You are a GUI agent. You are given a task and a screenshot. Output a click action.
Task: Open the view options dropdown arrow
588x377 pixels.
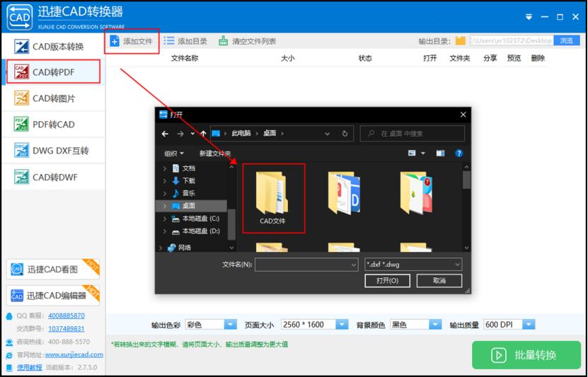(423, 153)
